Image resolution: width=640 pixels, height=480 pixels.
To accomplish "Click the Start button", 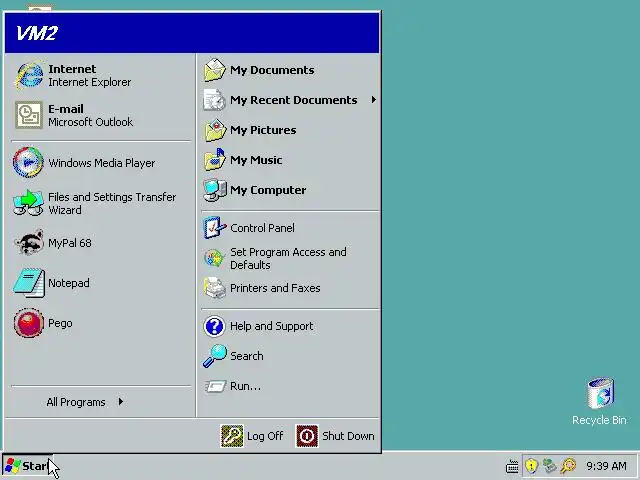I will coord(27,466).
